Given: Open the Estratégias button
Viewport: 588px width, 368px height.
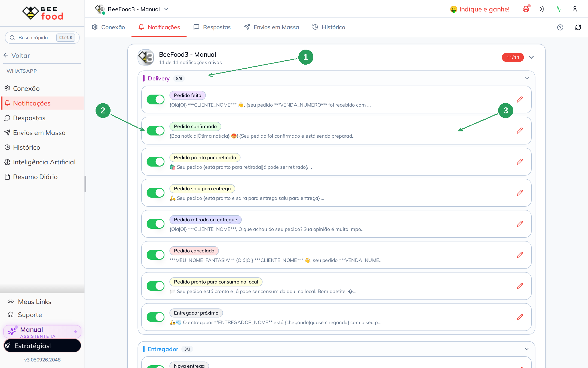Looking at the screenshot, I should [x=42, y=346].
